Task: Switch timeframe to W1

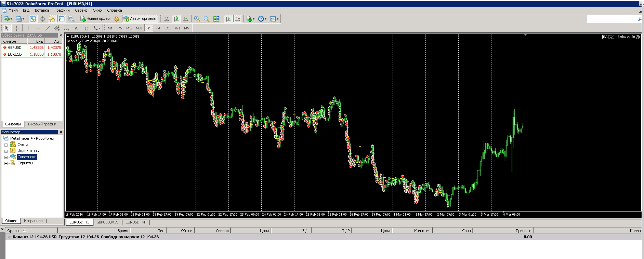Action: click(178, 28)
